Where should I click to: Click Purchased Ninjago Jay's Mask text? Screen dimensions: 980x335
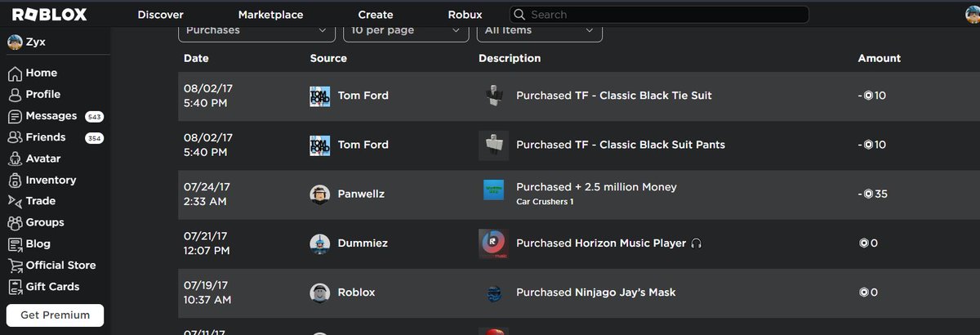point(596,293)
